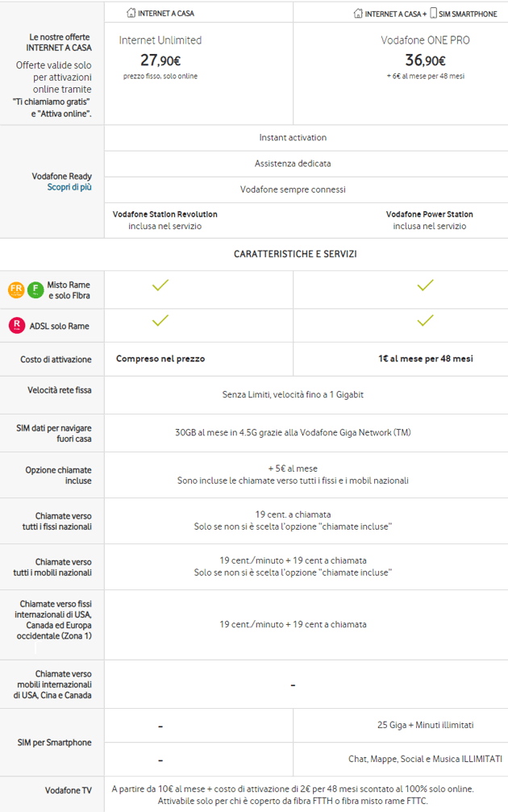The width and height of the screenshot is (508, 812).
Task: Click Misto Rame checkmark under Internet Unlimited
Action: click(160, 285)
